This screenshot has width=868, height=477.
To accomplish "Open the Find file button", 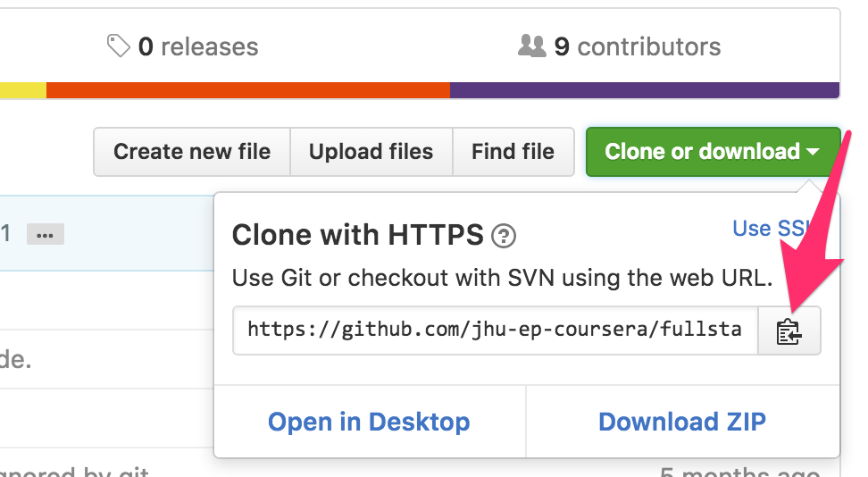I will (513, 152).
